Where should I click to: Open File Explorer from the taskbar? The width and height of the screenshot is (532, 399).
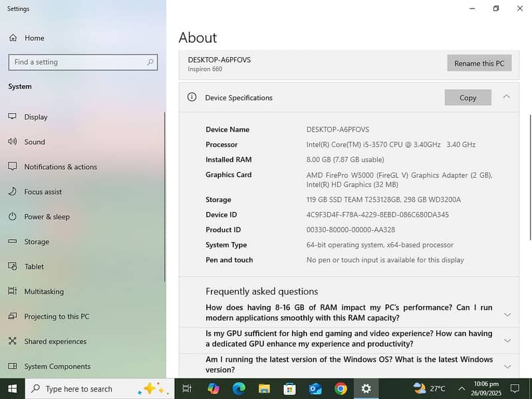pos(264,388)
